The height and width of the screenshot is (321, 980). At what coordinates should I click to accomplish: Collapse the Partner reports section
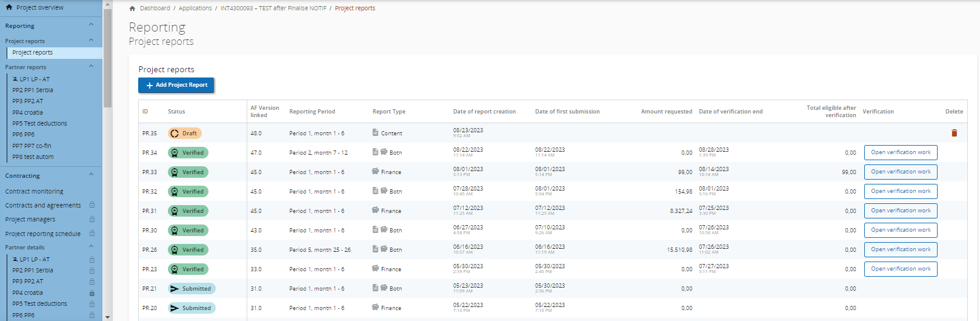[x=91, y=67]
